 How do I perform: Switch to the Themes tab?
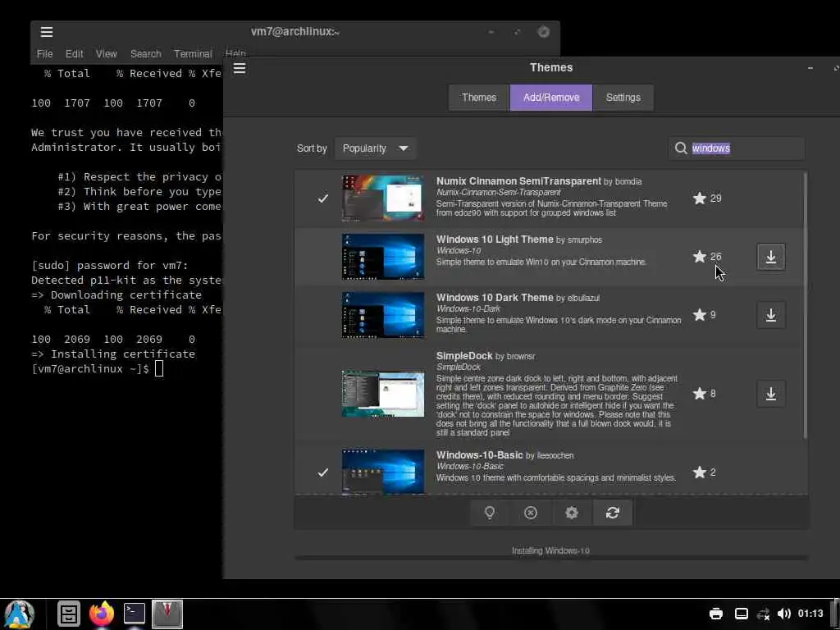[x=479, y=98]
